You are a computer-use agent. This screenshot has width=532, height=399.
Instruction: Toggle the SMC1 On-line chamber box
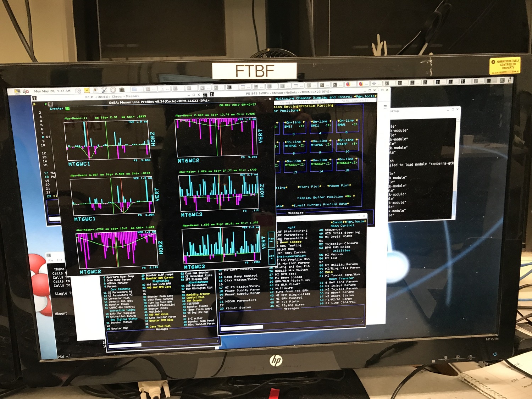(x=321, y=126)
